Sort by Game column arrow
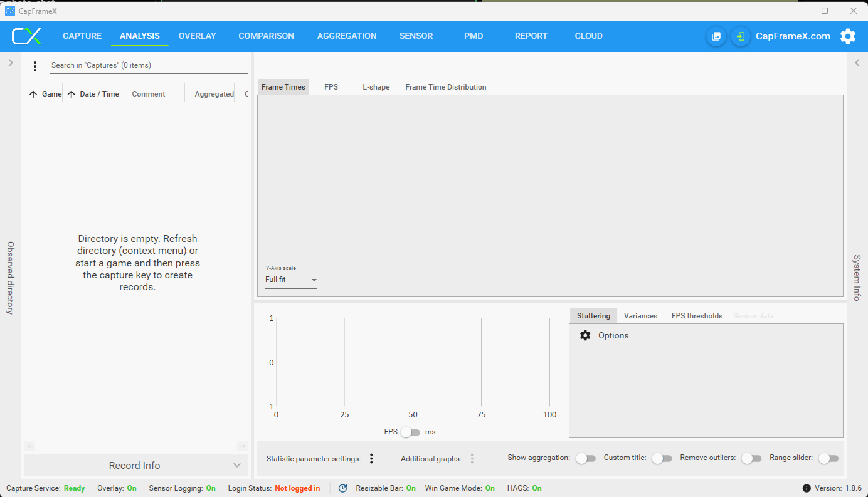 [33, 94]
